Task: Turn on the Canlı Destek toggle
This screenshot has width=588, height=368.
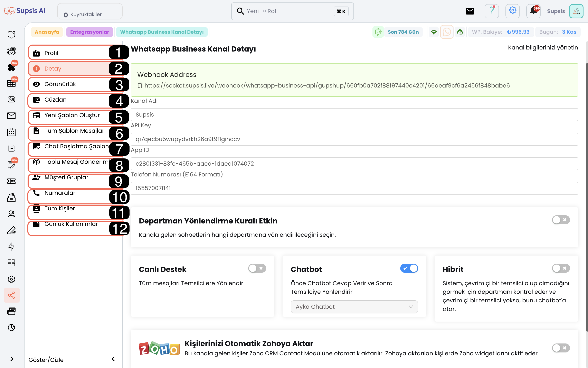Action: [257, 268]
